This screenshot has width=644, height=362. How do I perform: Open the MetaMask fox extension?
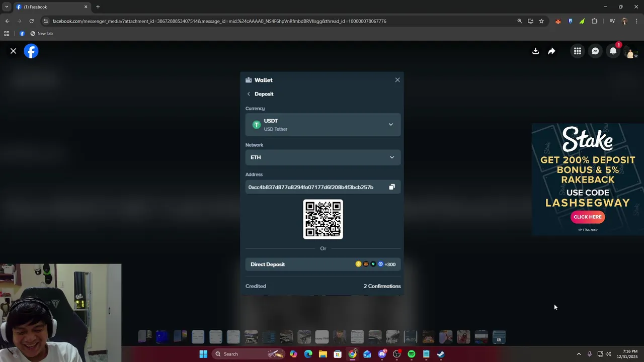[x=558, y=21]
